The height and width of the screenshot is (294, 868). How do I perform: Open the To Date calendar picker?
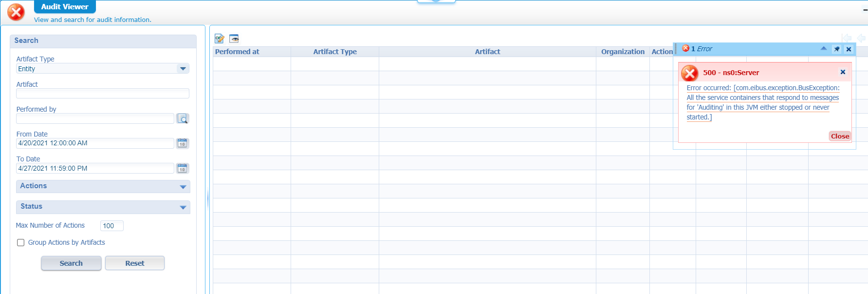pyautogui.click(x=183, y=168)
